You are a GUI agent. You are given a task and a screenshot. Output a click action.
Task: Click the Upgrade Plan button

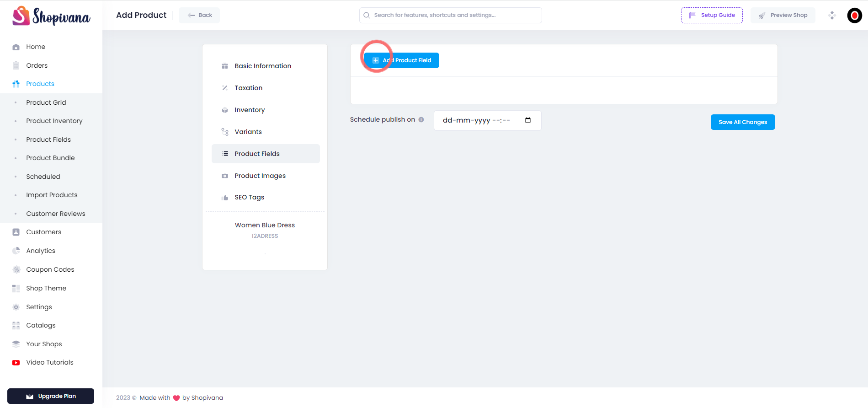click(x=51, y=396)
